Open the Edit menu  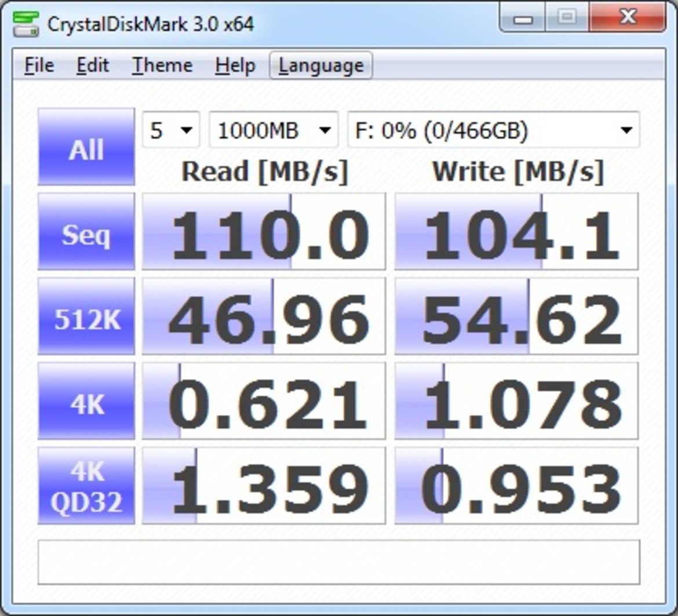[x=93, y=65]
